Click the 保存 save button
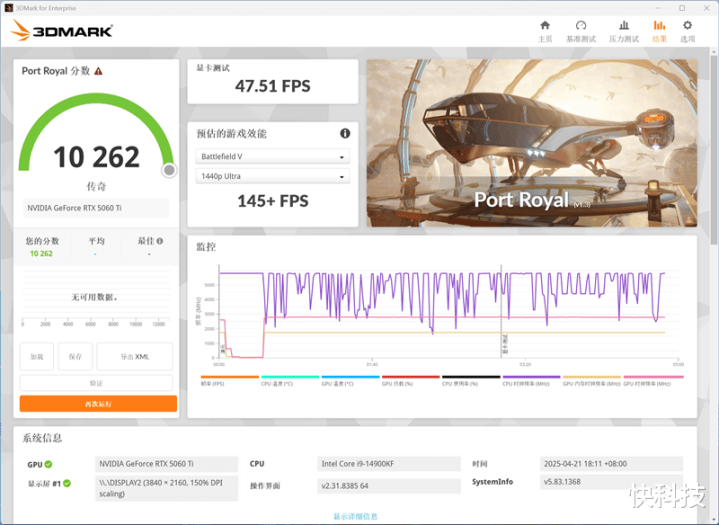 [75, 356]
